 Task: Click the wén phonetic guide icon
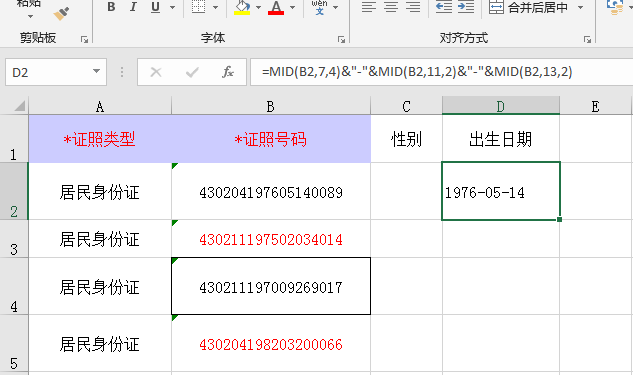point(320,7)
